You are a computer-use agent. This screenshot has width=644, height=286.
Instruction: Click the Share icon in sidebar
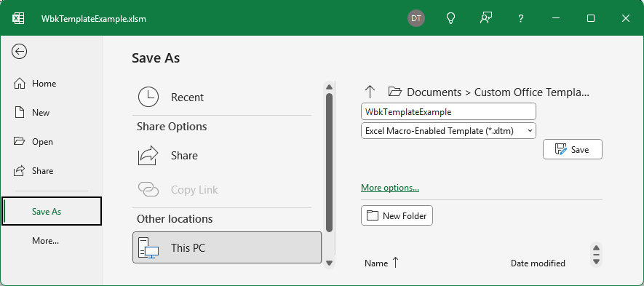point(20,170)
